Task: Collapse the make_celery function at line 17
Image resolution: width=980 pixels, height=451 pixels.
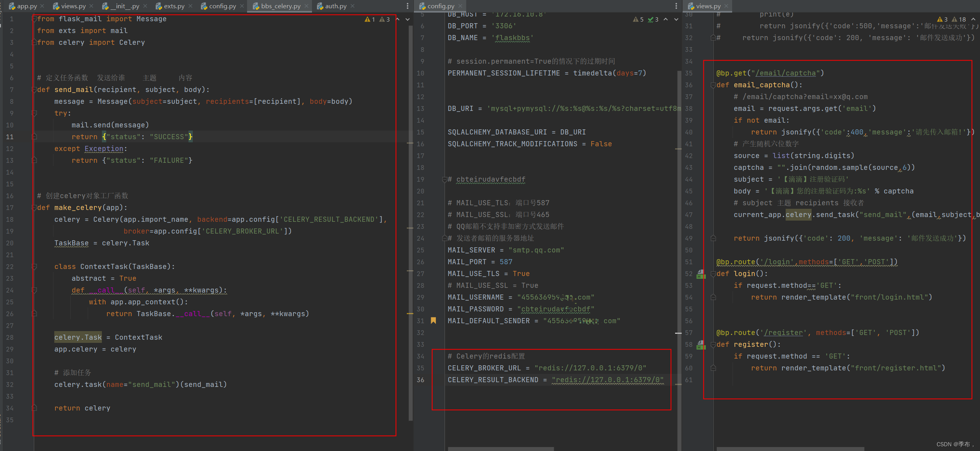Action: point(34,208)
